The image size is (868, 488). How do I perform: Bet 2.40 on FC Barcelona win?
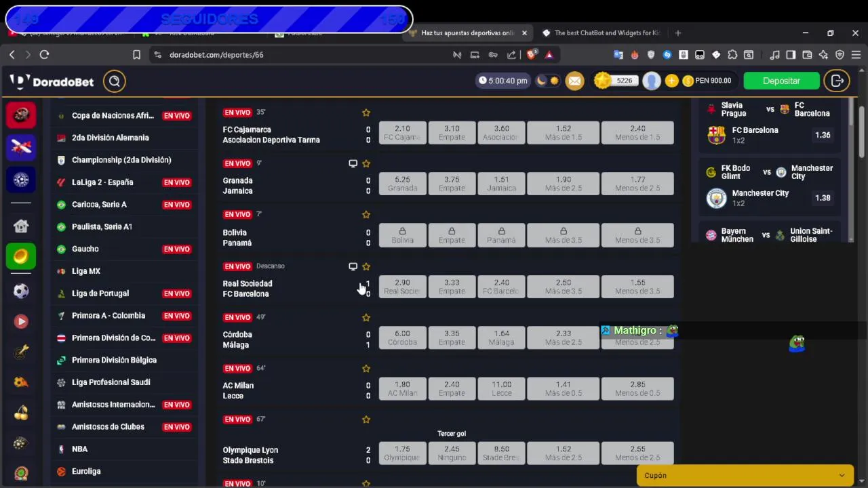[x=501, y=287]
